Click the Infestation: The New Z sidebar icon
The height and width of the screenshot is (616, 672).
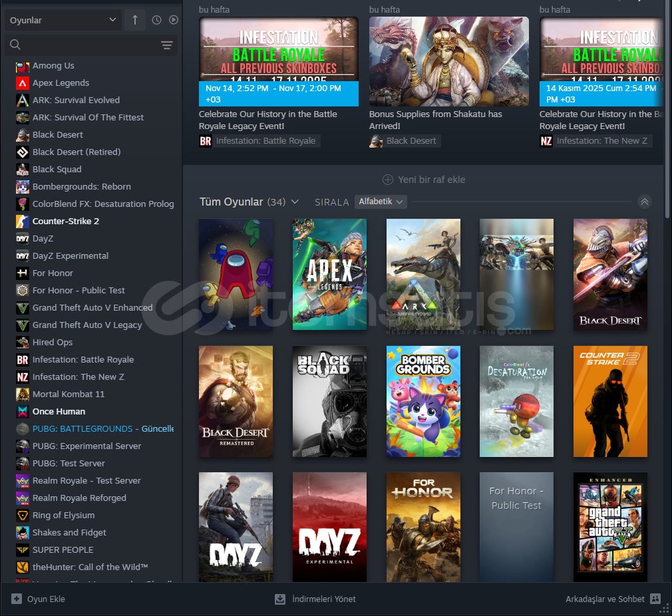22,377
